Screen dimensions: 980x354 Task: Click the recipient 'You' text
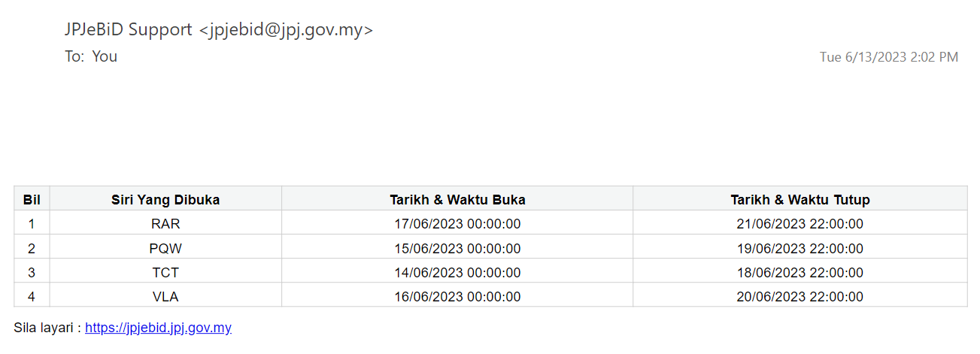[105, 56]
